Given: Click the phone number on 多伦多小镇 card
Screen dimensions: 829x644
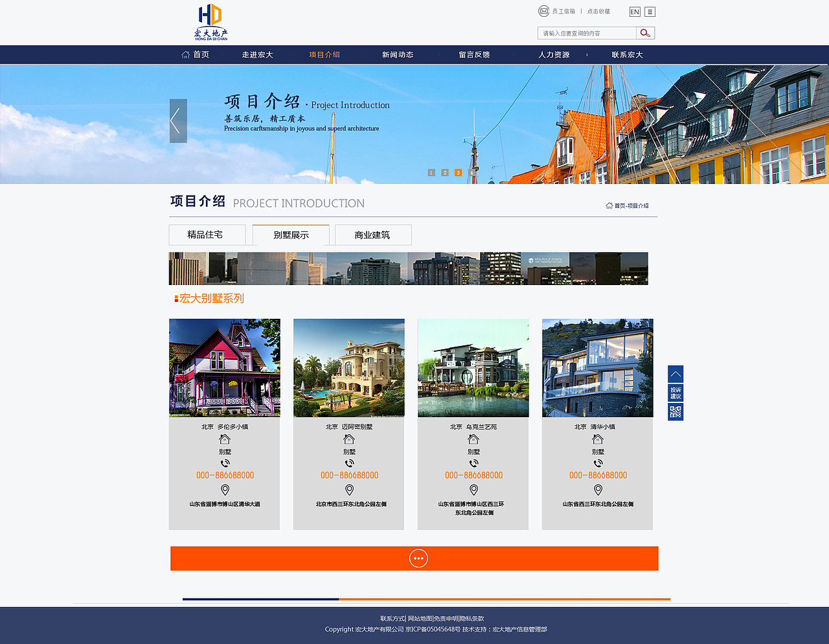Looking at the screenshot, I should 225,475.
